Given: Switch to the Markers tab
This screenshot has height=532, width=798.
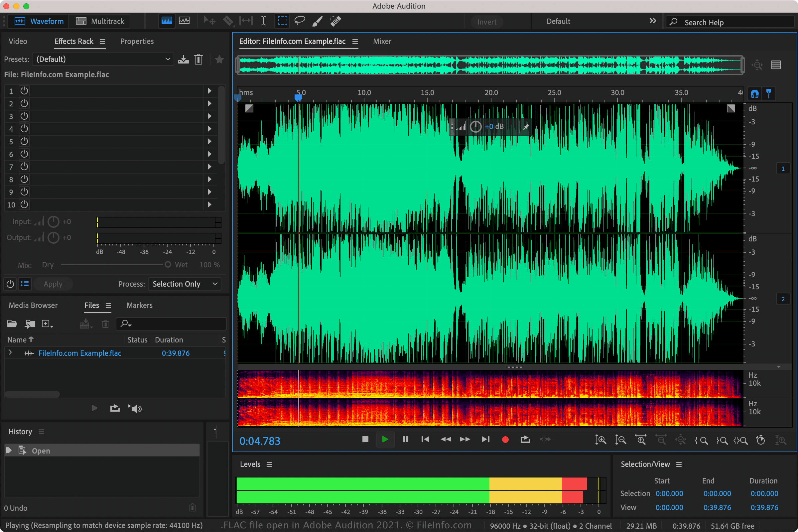Looking at the screenshot, I should [x=139, y=305].
